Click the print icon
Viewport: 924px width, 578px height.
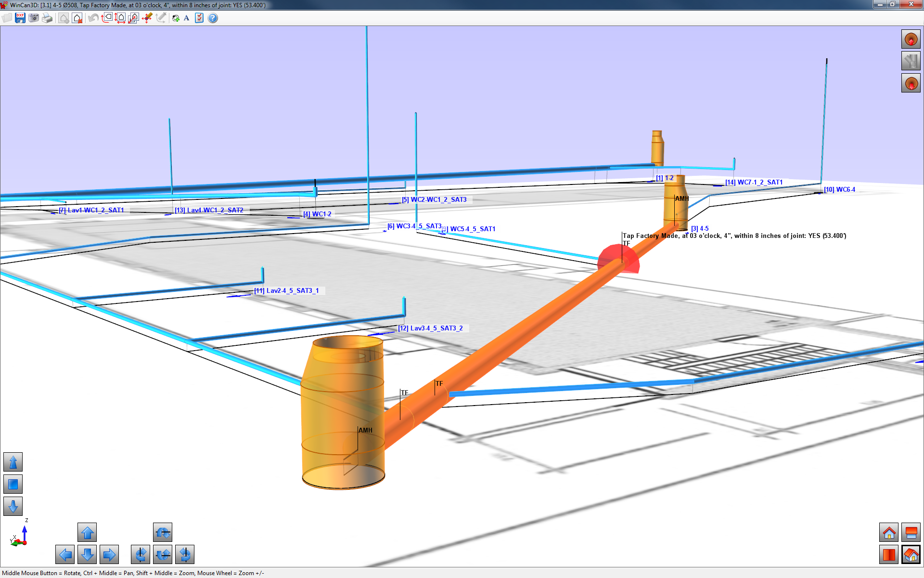(x=48, y=18)
